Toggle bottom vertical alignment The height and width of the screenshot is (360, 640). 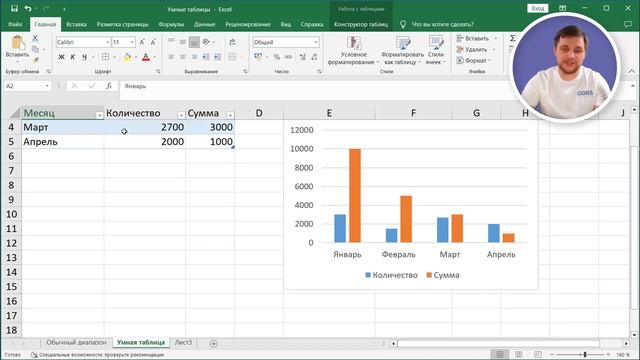(x=194, y=42)
